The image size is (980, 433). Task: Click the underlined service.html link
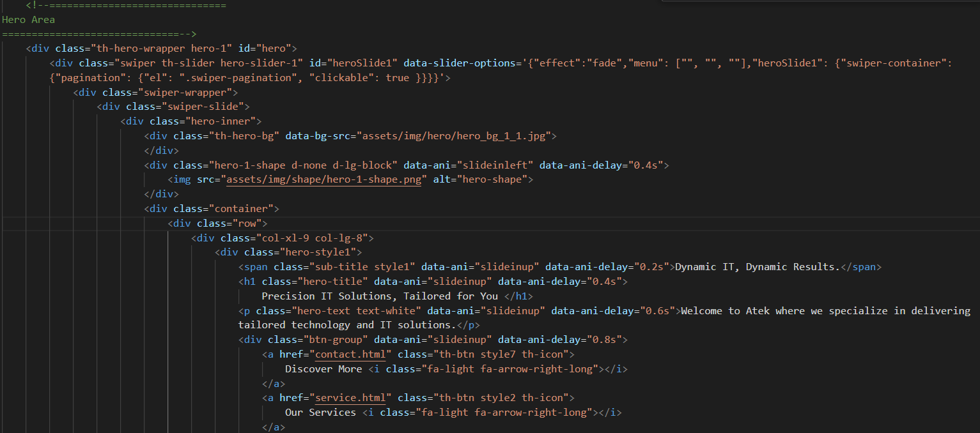[x=351, y=397]
